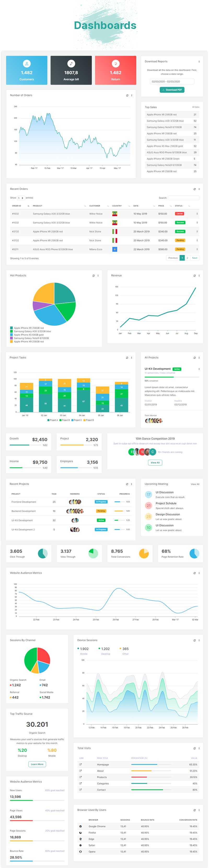The image size is (209, 868).
Task: Go to page 2 of Recent Orders
Action: pos(187,258)
